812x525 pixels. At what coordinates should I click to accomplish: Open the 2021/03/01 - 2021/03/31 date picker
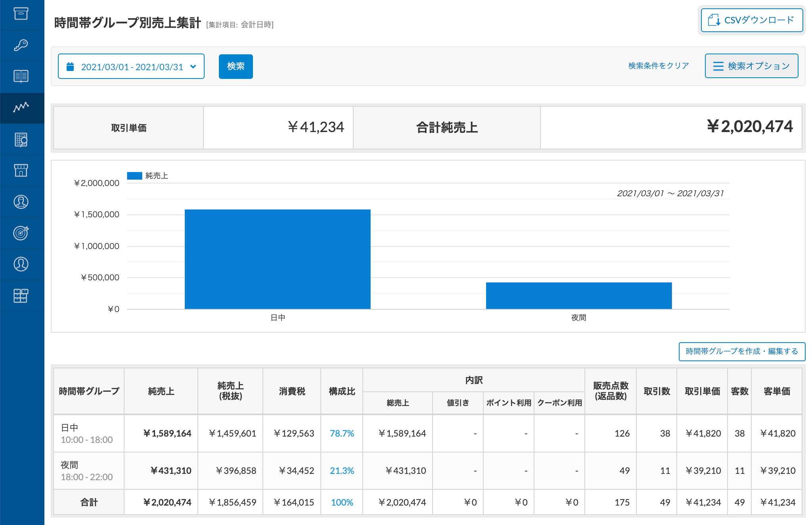point(131,66)
